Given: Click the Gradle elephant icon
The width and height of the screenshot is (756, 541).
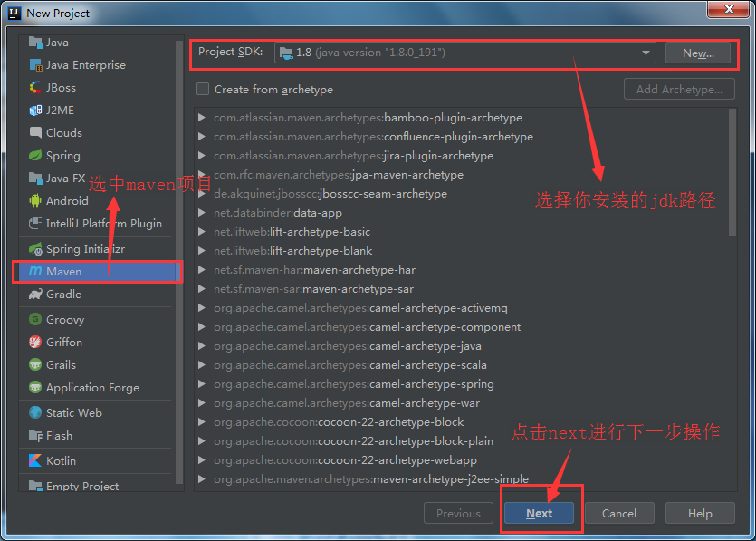Looking at the screenshot, I should (35, 295).
